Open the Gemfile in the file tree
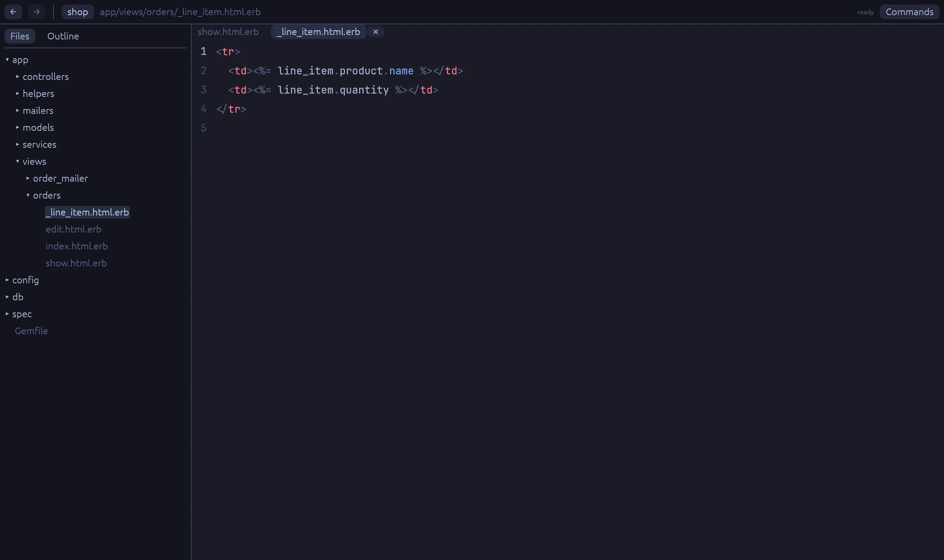The width and height of the screenshot is (944, 560). point(31,331)
